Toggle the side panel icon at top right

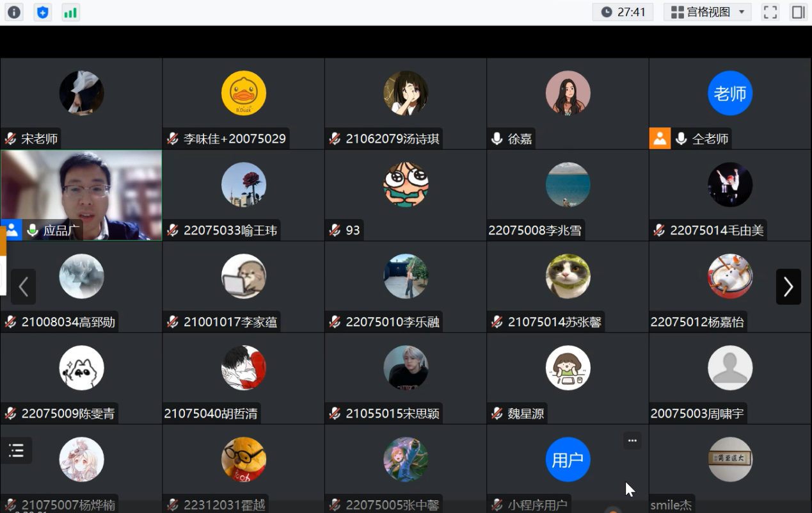pos(798,12)
